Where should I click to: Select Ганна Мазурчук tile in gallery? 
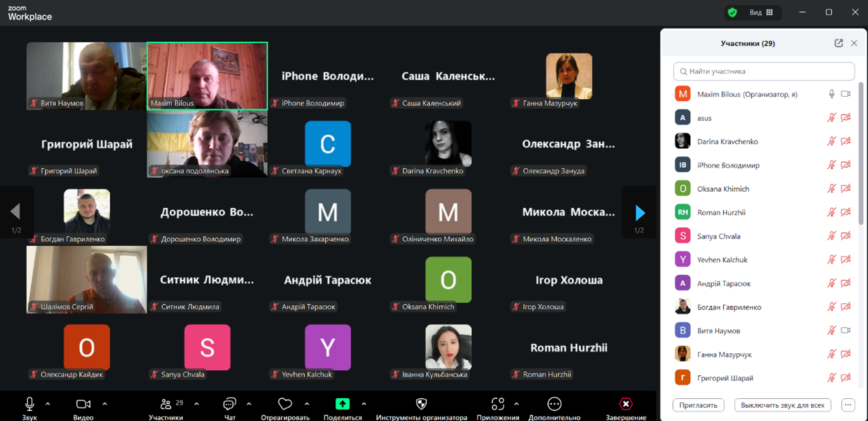pos(569,76)
